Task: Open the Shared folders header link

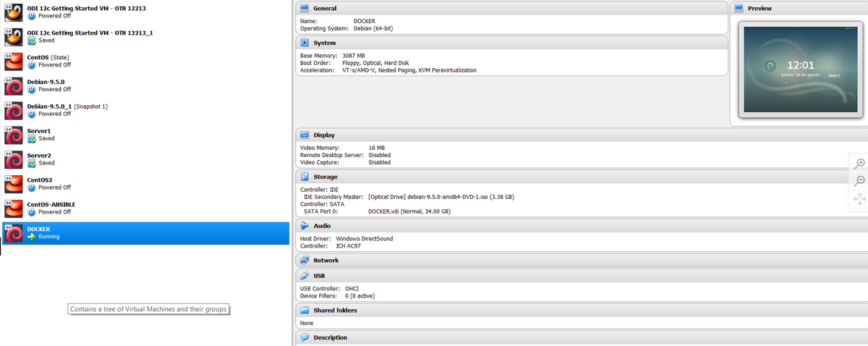Action: pos(335,310)
